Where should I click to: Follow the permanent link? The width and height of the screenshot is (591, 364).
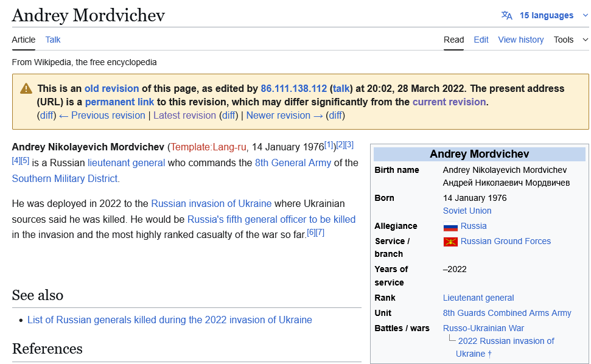[x=119, y=102]
